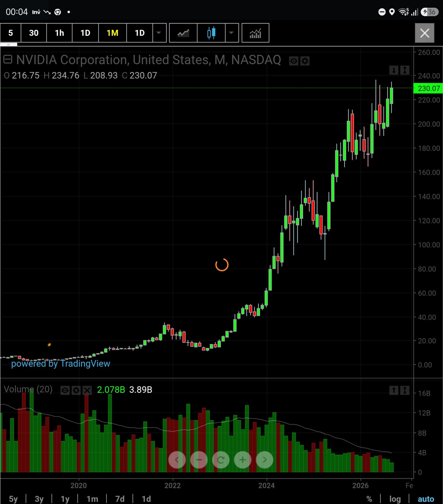Image resolution: width=443 pixels, height=504 pixels.
Task: Set the range to 1m
Action: pyautogui.click(x=92, y=499)
